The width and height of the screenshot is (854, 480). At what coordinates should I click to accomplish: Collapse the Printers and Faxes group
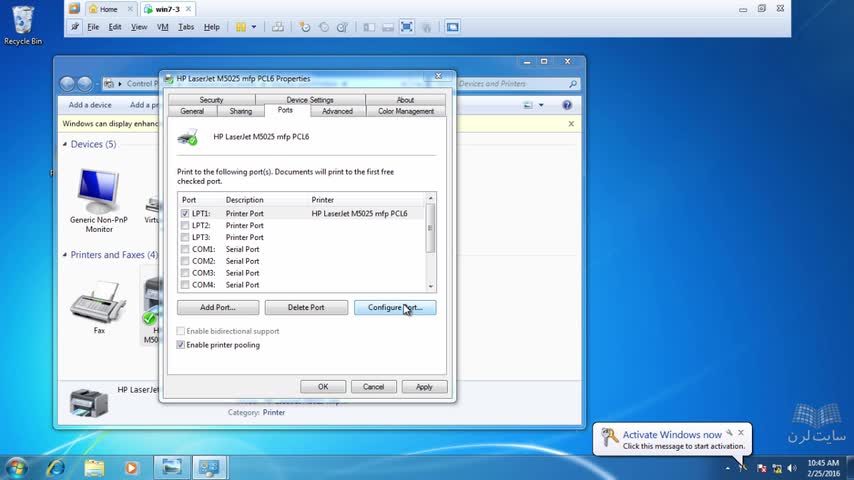[65, 255]
